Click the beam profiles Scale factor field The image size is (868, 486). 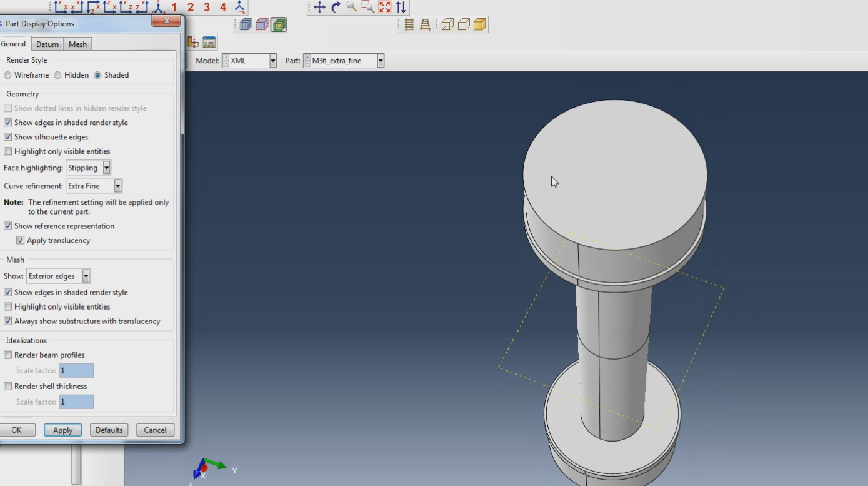76,370
